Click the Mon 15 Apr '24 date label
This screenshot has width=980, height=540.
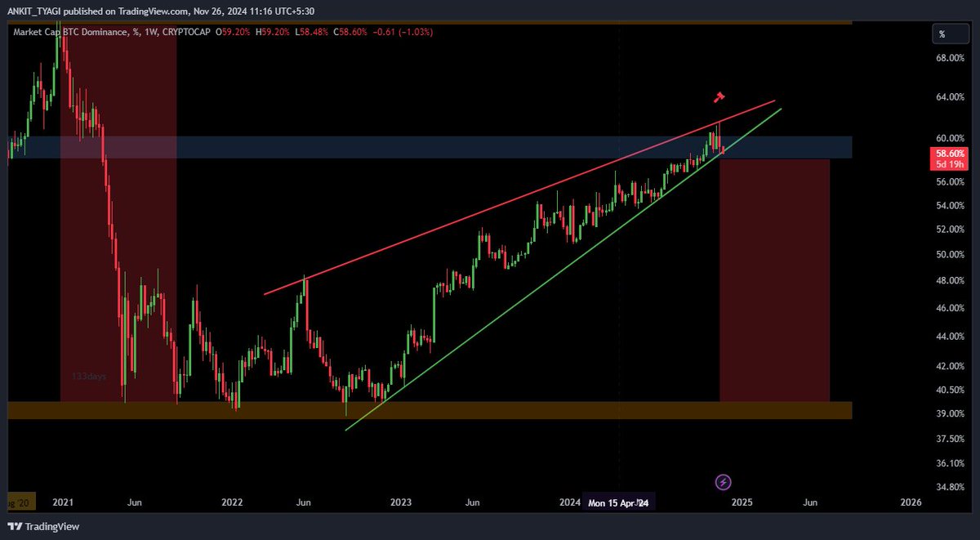[x=618, y=503]
